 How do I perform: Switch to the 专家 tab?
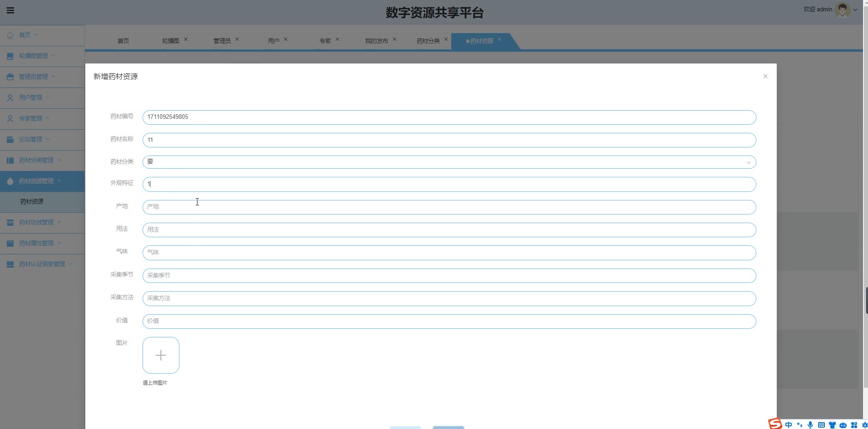click(x=325, y=41)
